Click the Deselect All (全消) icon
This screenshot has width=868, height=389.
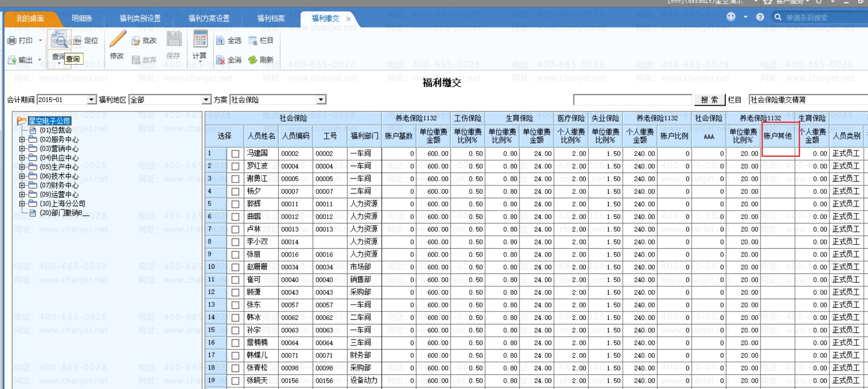tap(221, 60)
